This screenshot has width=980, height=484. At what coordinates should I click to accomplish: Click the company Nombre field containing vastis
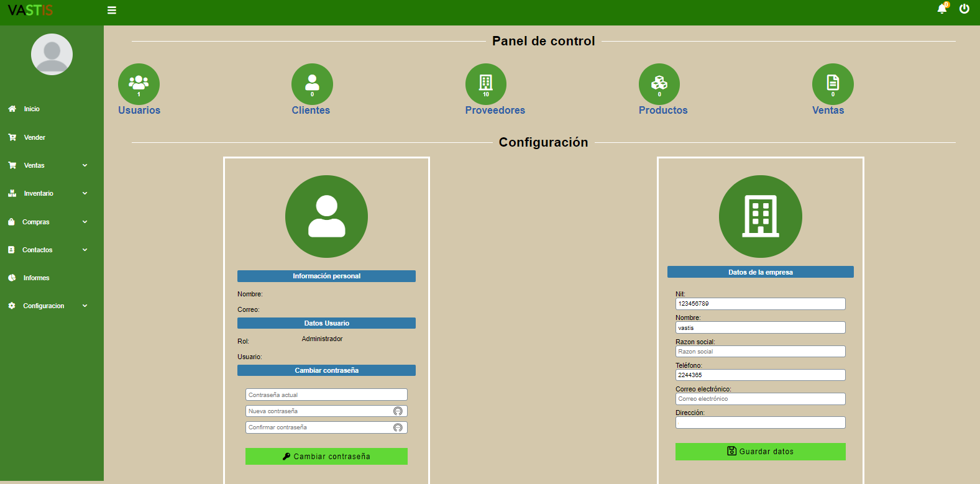761,327
